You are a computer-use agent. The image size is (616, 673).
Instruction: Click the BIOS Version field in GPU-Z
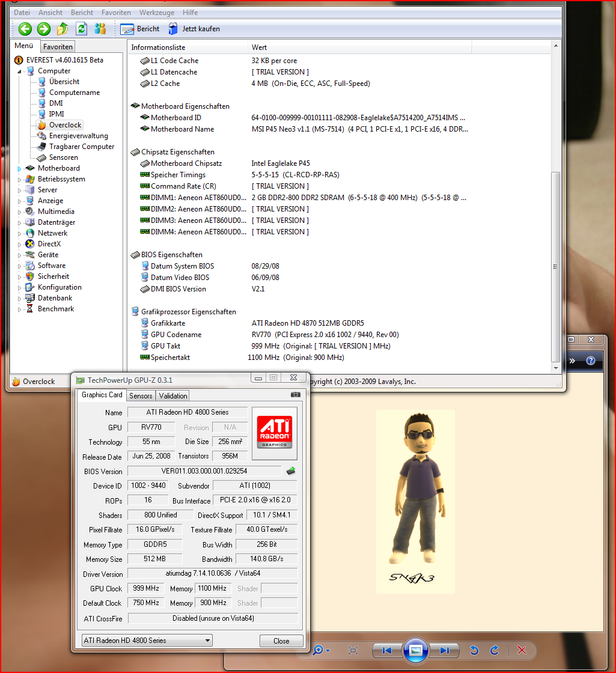coord(204,471)
